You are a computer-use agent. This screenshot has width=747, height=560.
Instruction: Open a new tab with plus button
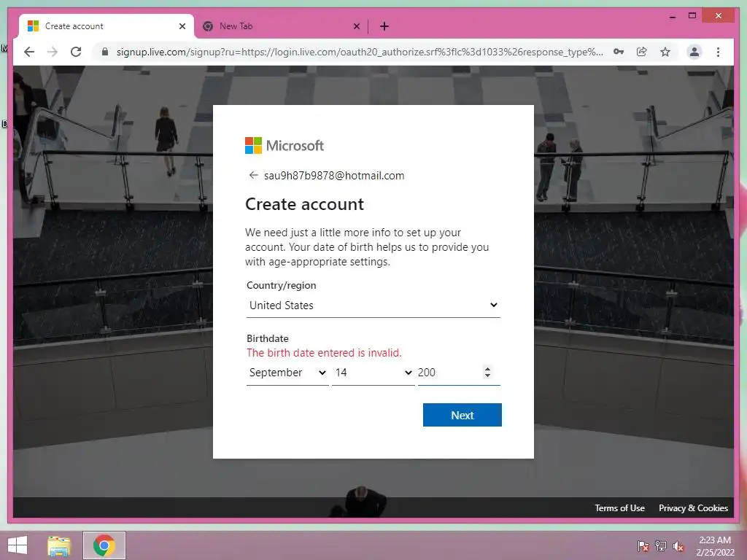click(x=384, y=26)
